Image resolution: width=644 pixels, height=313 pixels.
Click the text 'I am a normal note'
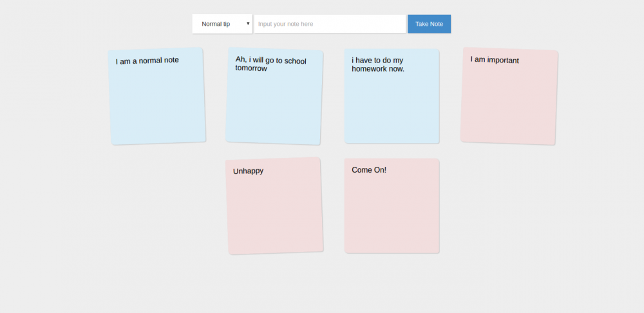point(147,61)
